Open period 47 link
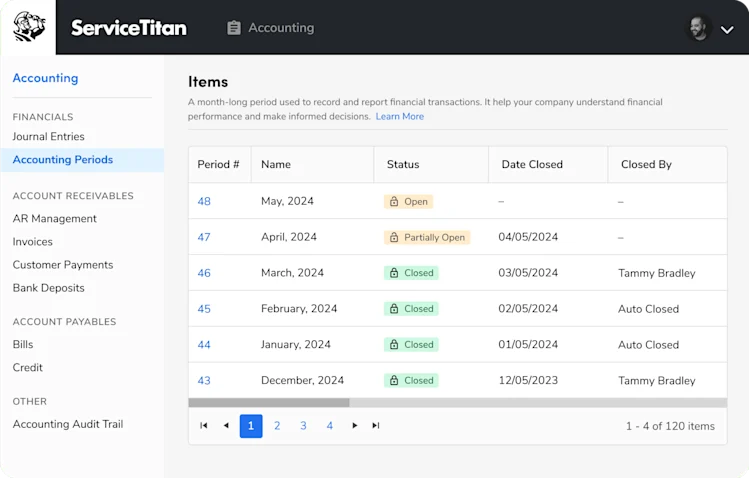 click(x=204, y=237)
